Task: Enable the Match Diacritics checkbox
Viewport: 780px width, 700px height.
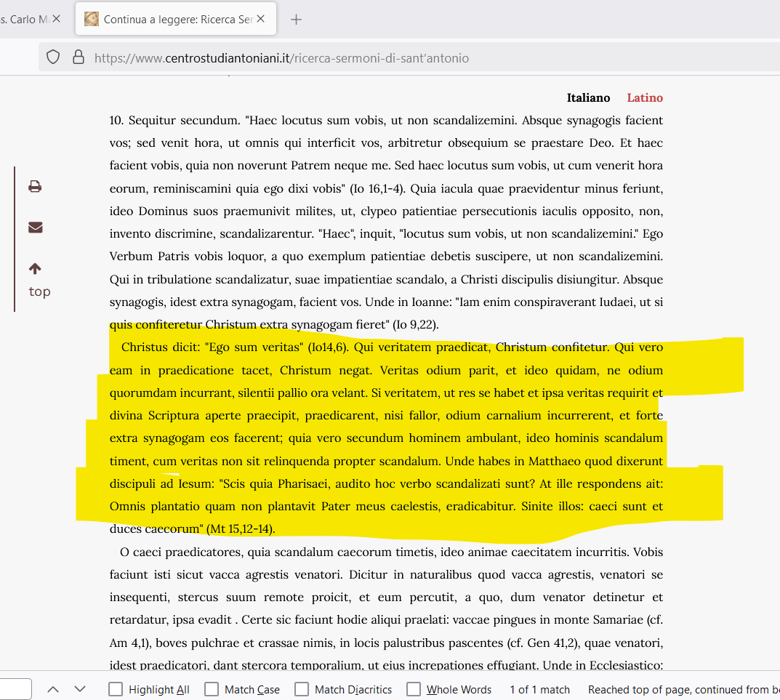Action: click(302, 689)
